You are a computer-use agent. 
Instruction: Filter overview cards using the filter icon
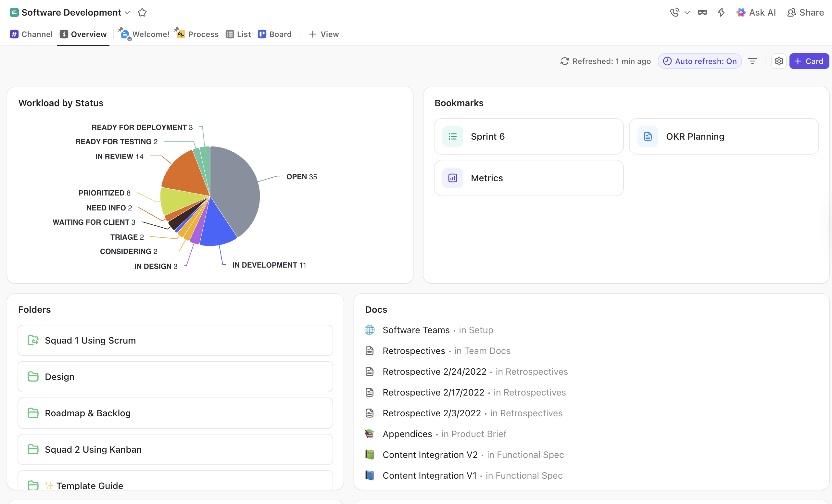(x=753, y=61)
